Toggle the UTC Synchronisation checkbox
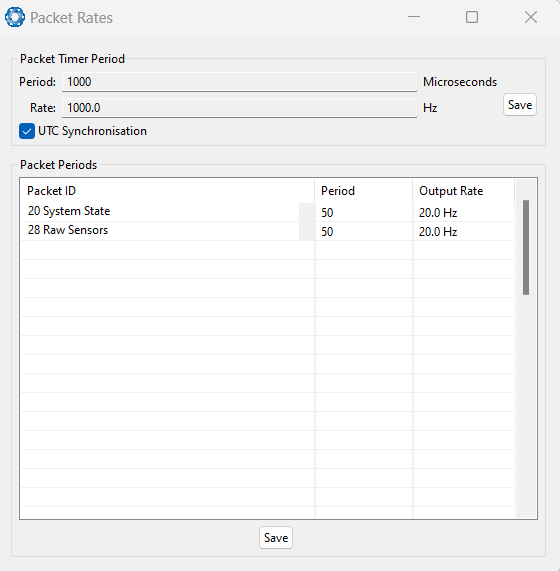This screenshot has height=571, width=560. coord(27,131)
